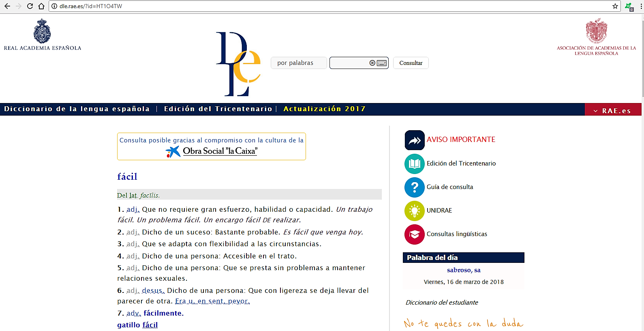Click the Consultas lingüísticas graduation cap icon
Viewport: 644px width, 331px height.
tap(415, 234)
